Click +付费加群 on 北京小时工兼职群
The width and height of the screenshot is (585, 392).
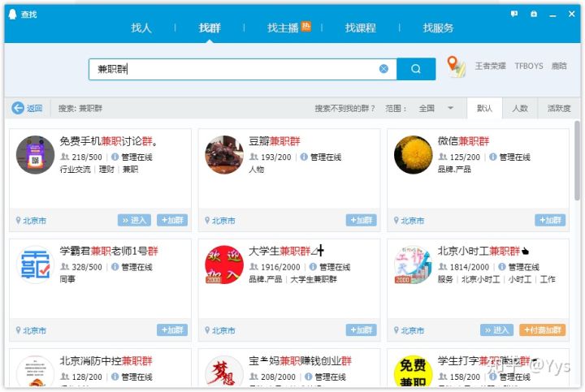543,330
